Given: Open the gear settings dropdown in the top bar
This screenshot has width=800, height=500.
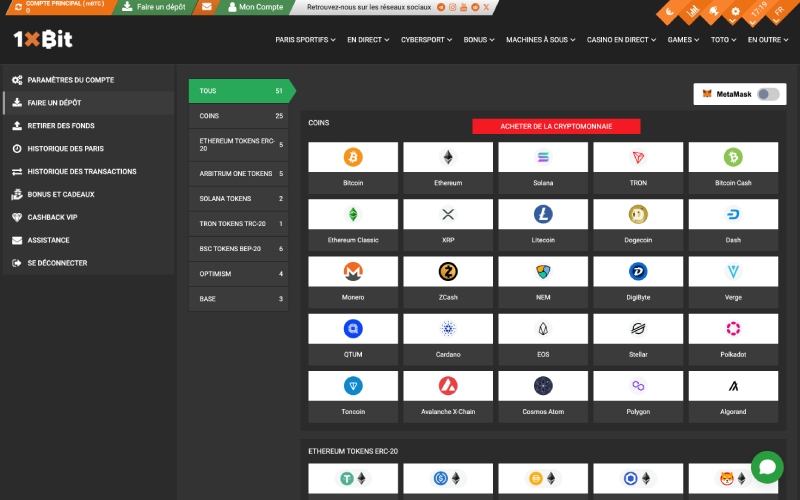Looking at the screenshot, I should click(735, 12).
